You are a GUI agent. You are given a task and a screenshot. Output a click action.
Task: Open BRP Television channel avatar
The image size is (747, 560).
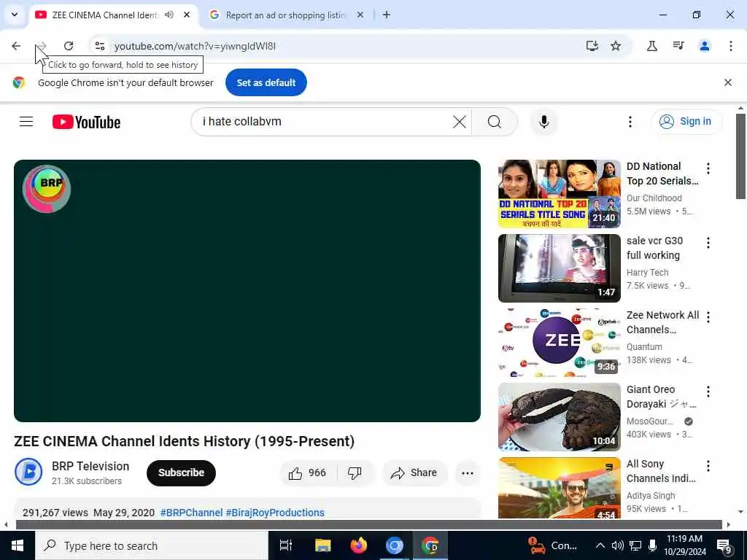click(28, 472)
